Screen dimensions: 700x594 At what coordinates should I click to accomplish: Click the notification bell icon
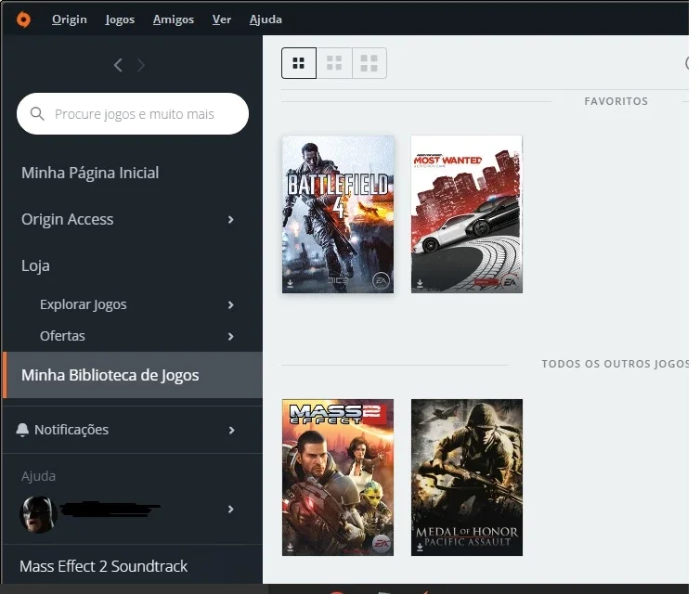tap(22, 430)
